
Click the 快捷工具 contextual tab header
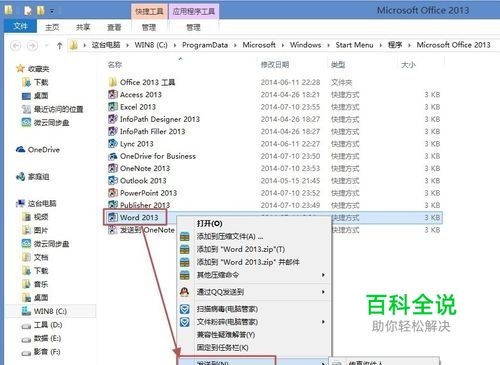(149, 11)
